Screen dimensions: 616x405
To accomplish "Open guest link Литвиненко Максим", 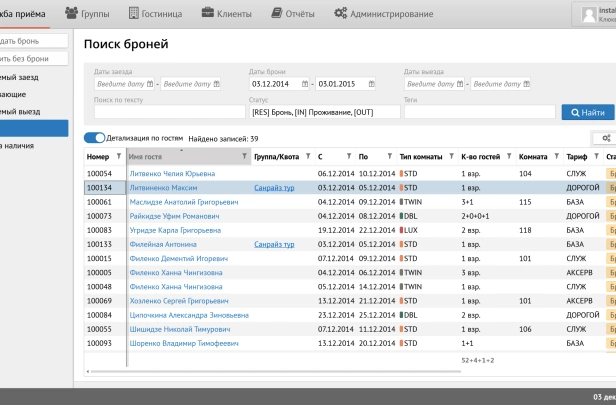I will [163, 187].
